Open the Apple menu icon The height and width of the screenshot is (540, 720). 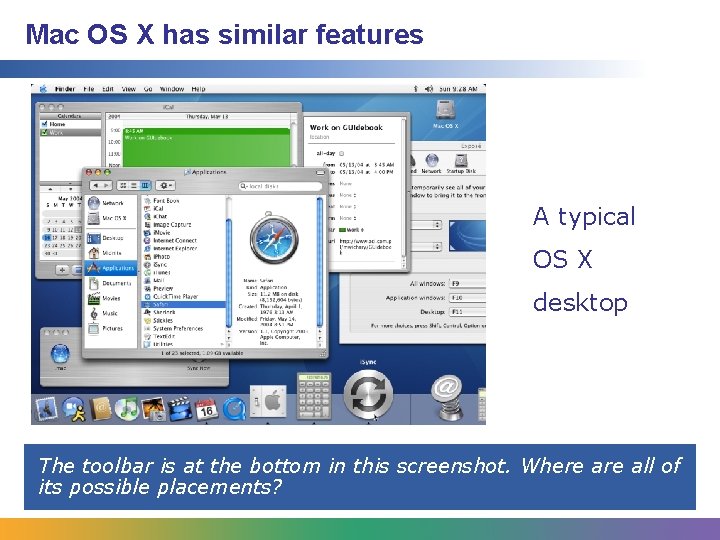tap(43, 89)
